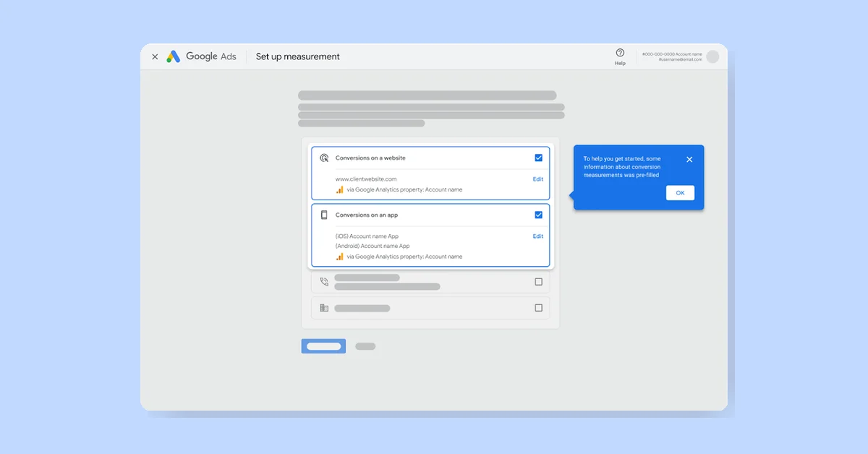Edit the app conversion details
This screenshot has height=454, width=868.
click(x=538, y=236)
